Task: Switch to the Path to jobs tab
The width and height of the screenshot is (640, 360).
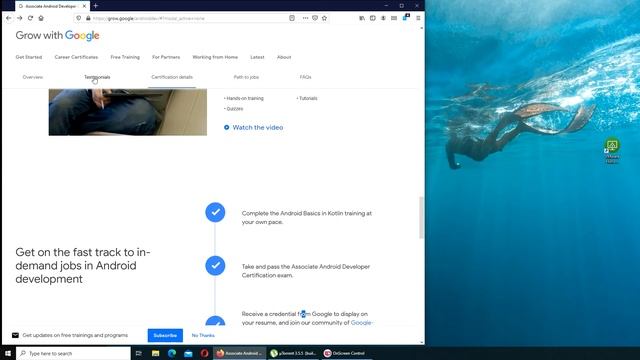Action: pyautogui.click(x=246, y=77)
